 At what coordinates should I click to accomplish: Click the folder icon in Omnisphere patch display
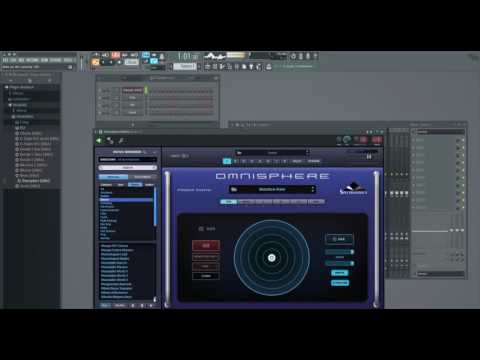tap(234, 189)
